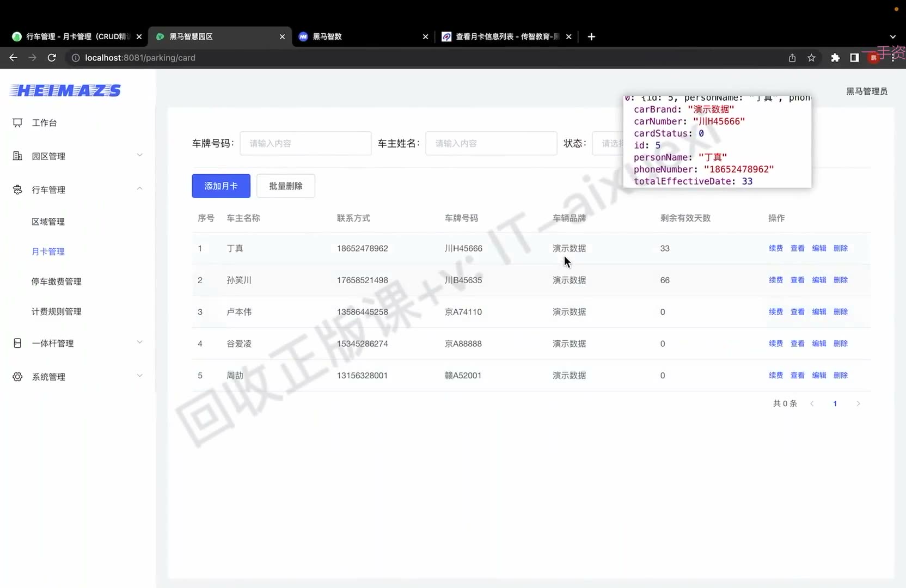
Task: Click the browser back arrow
Action: click(x=14, y=58)
